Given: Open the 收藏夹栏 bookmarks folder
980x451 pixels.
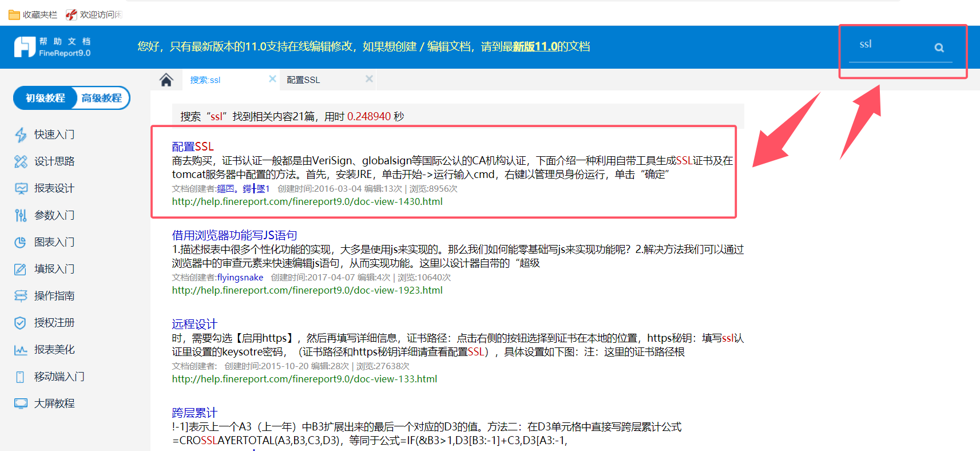Looking at the screenshot, I should tap(33, 14).
